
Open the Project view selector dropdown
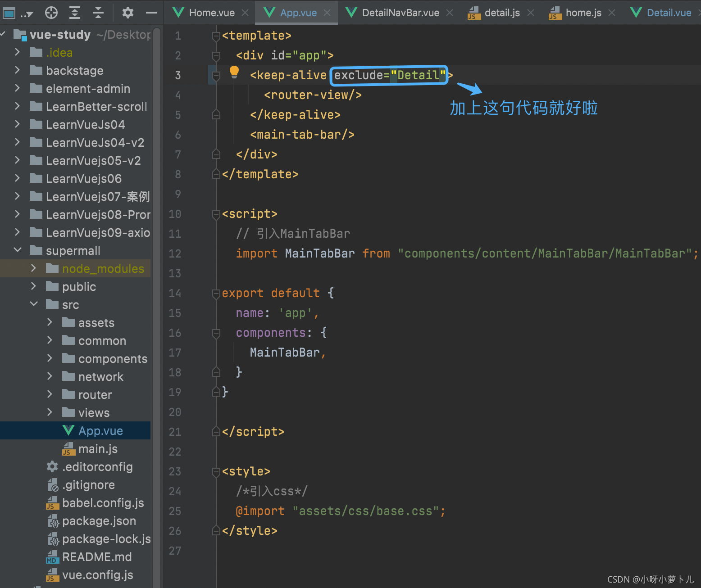point(18,13)
